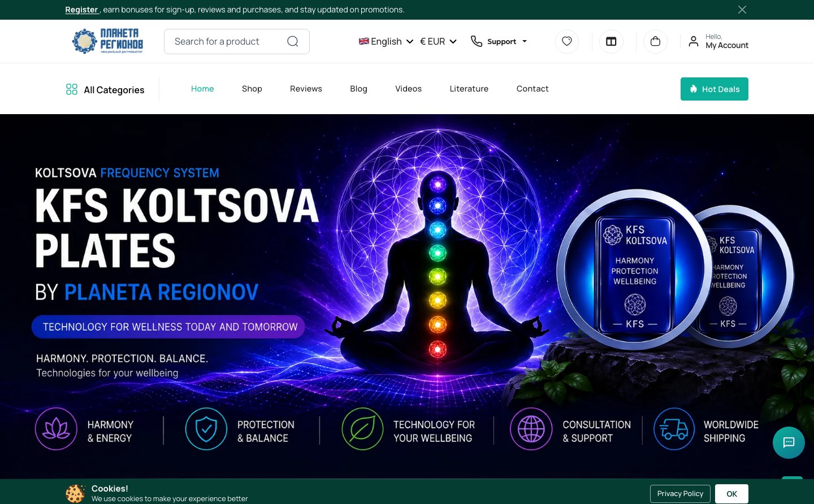Open the Reviews menu item
814x504 pixels.
tap(306, 89)
